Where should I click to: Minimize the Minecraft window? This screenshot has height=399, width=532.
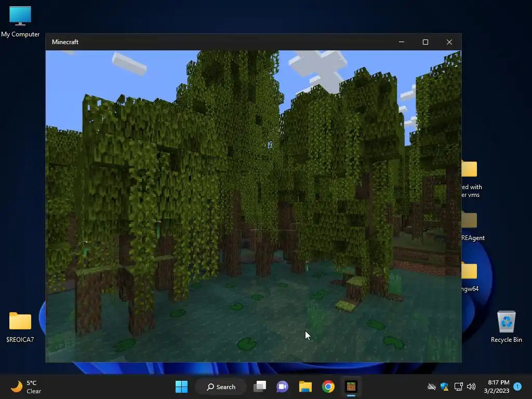tap(402, 42)
